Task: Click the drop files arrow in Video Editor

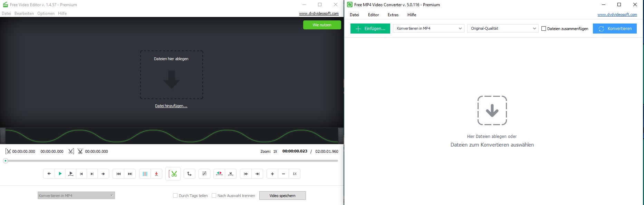Action: pos(172,80)
